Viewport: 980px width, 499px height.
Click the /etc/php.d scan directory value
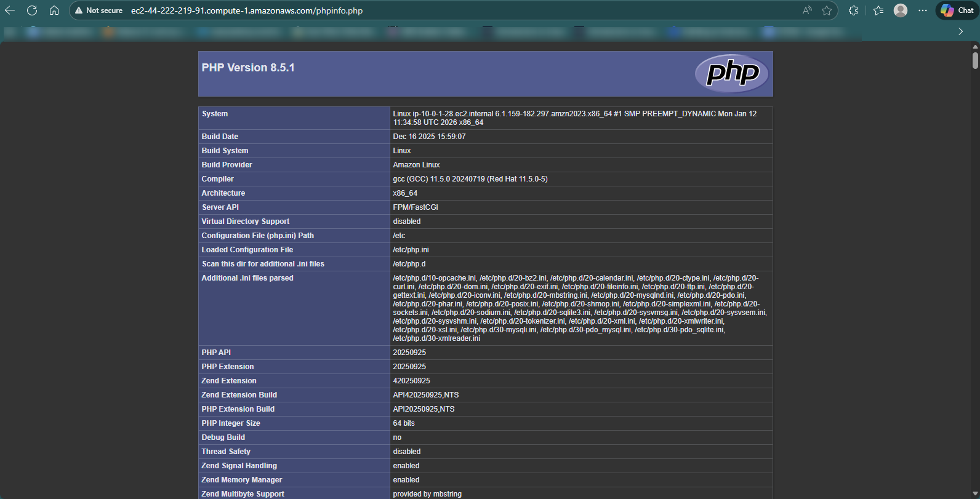[409, 264]
